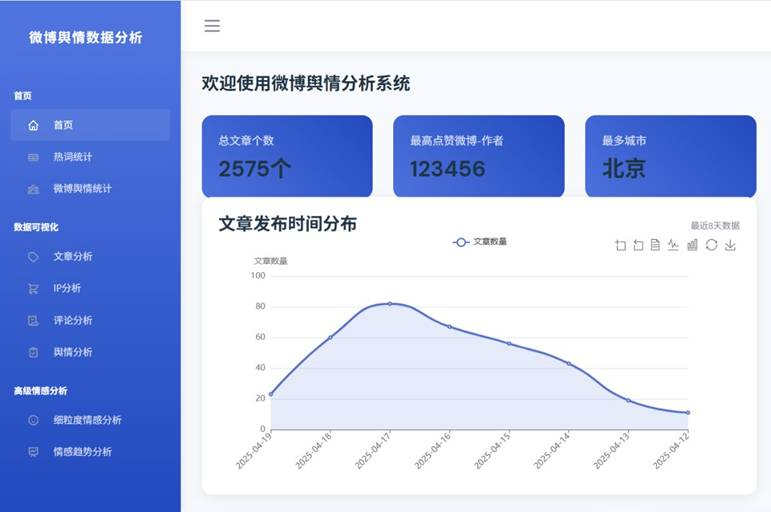Click the cart icon beside IP分析
771x512 pixels.
33,289
